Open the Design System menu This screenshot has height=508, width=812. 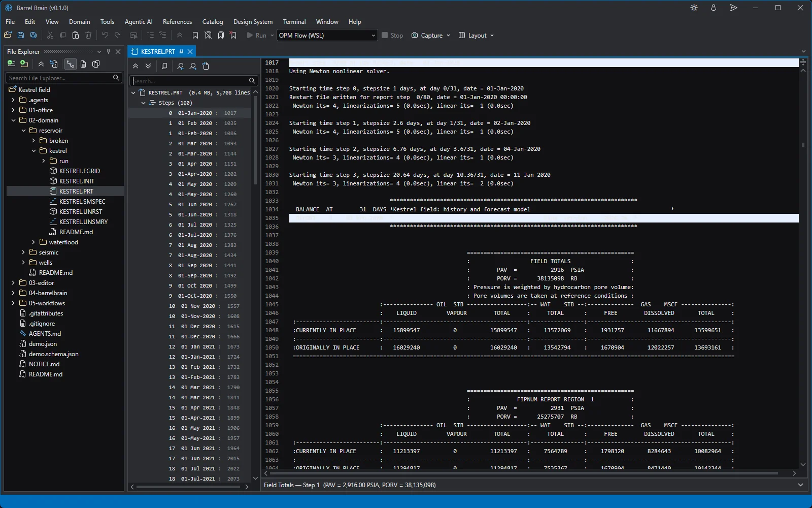coord(253,22)
